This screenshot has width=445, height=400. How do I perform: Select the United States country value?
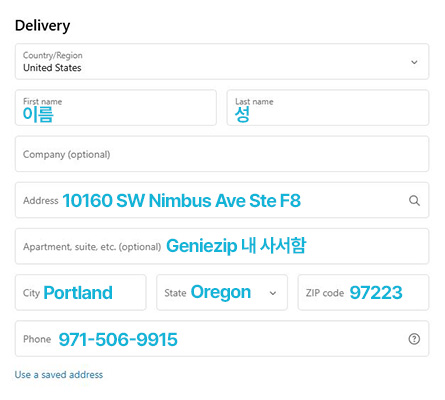tap(52, 68)
